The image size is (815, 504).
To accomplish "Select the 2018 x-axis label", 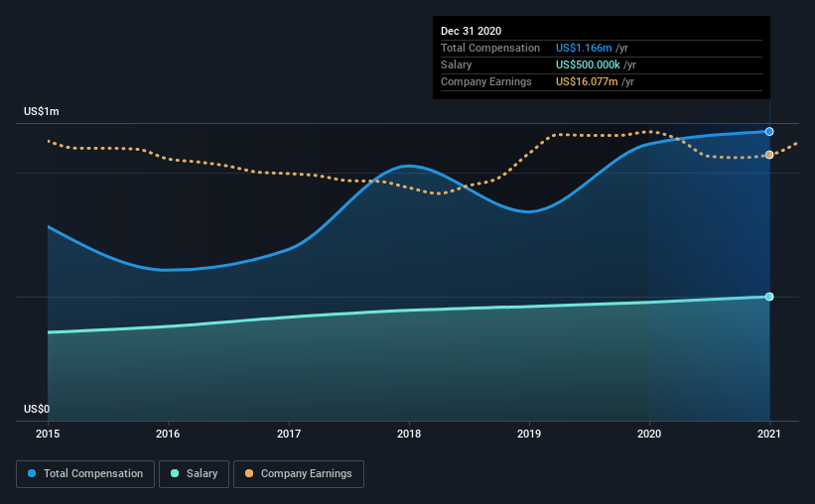I will point(409,434).
